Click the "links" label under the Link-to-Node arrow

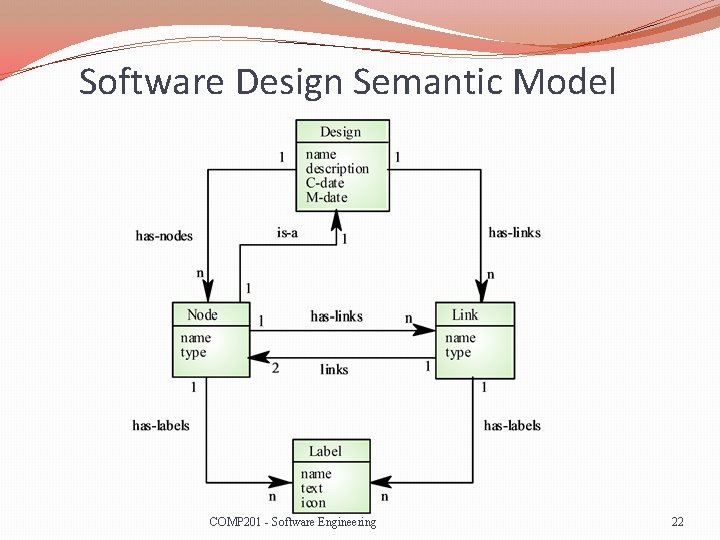pos(334,369)
